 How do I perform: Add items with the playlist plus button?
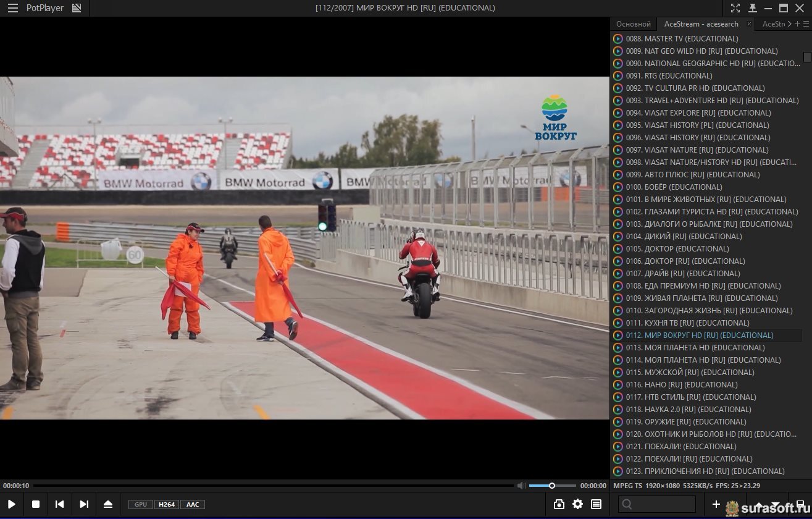click(x=716, y=504)
